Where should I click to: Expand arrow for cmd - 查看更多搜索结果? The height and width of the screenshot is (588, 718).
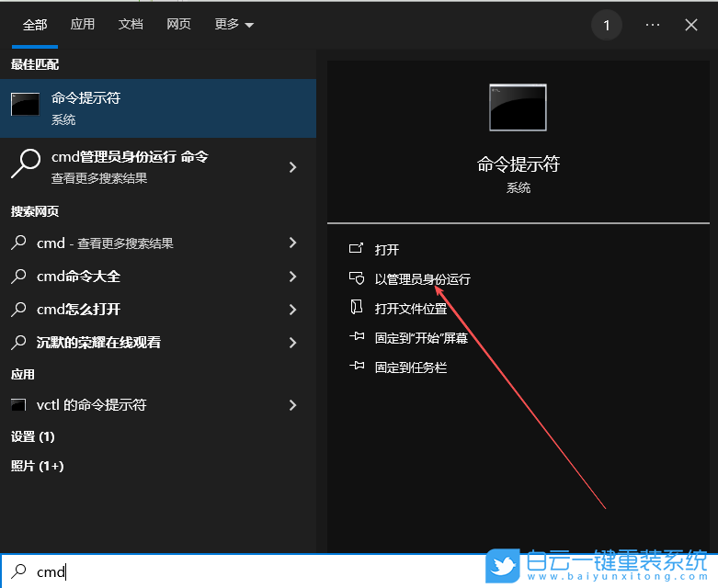pyautogui.click(x=293, y=243)
